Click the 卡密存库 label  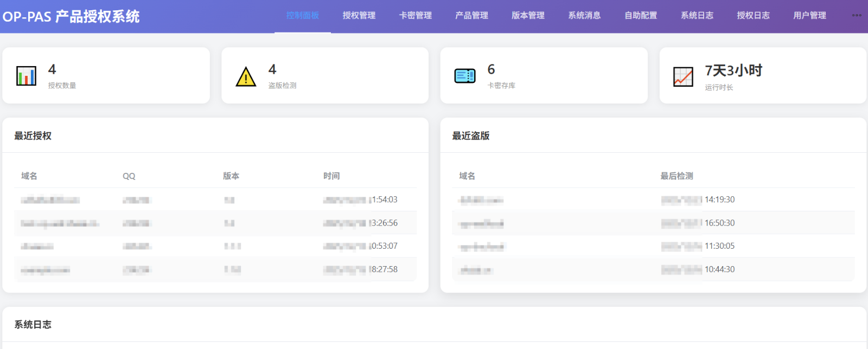tap(501, 86)
